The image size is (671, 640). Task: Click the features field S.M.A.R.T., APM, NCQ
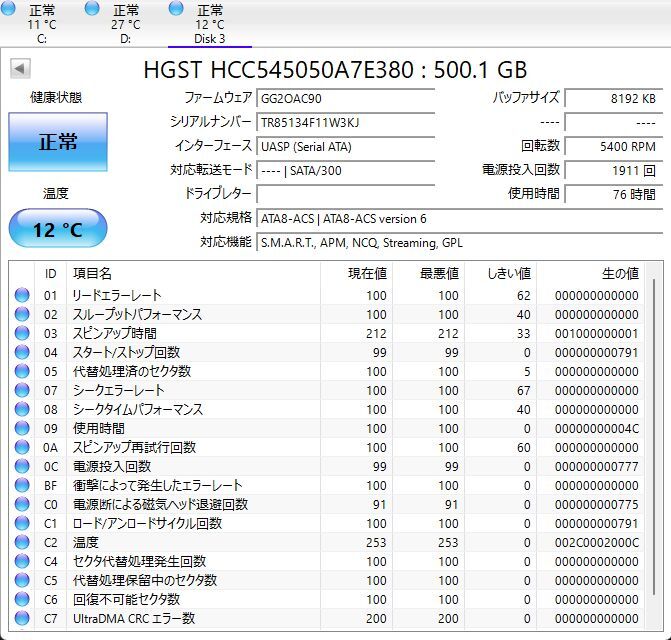pyautogui.click(x=460, y=243)
